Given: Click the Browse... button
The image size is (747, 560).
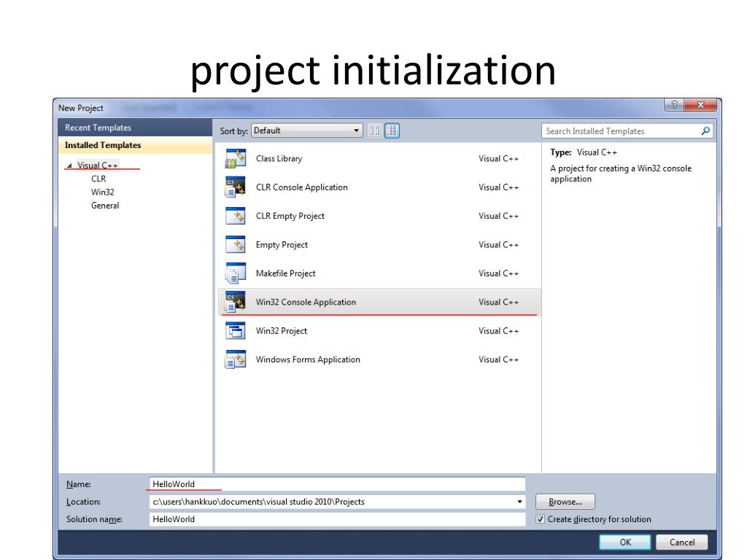Looking at the screenshot, I should [x=565, y=502].
